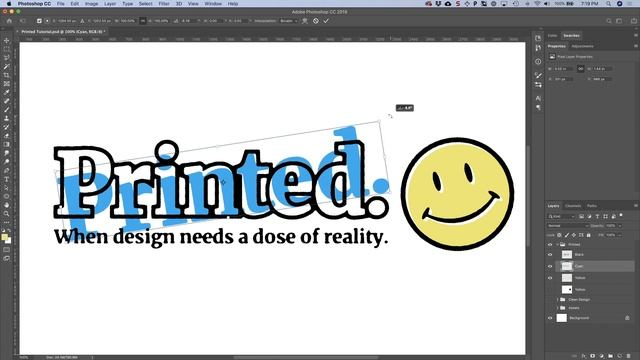Open the Character panel icon in dock
640x360 pixels.
pos(538,98)
